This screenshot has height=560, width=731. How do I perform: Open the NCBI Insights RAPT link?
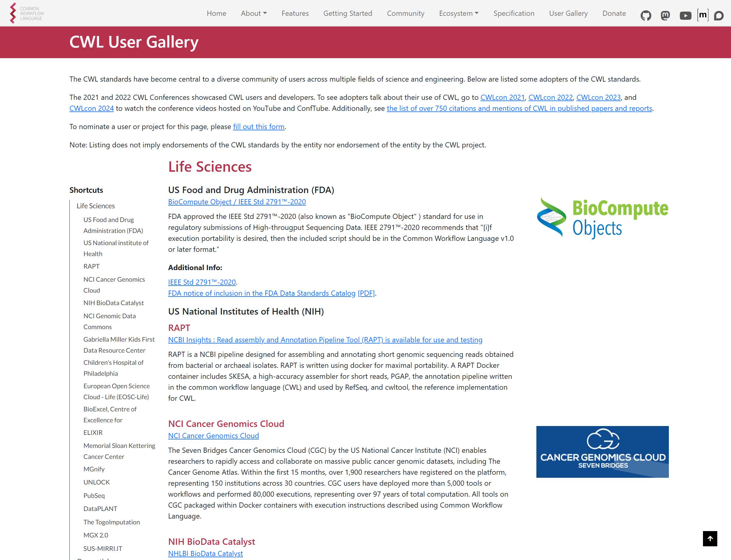point(325,340)
